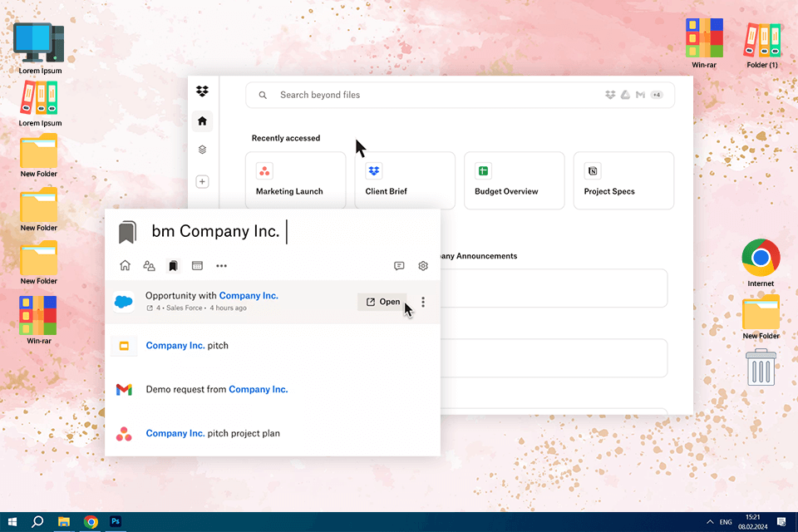Select the binders Lorem Ipsum desktop icon
Screen dimensions: 798x532
coord(40,104)
